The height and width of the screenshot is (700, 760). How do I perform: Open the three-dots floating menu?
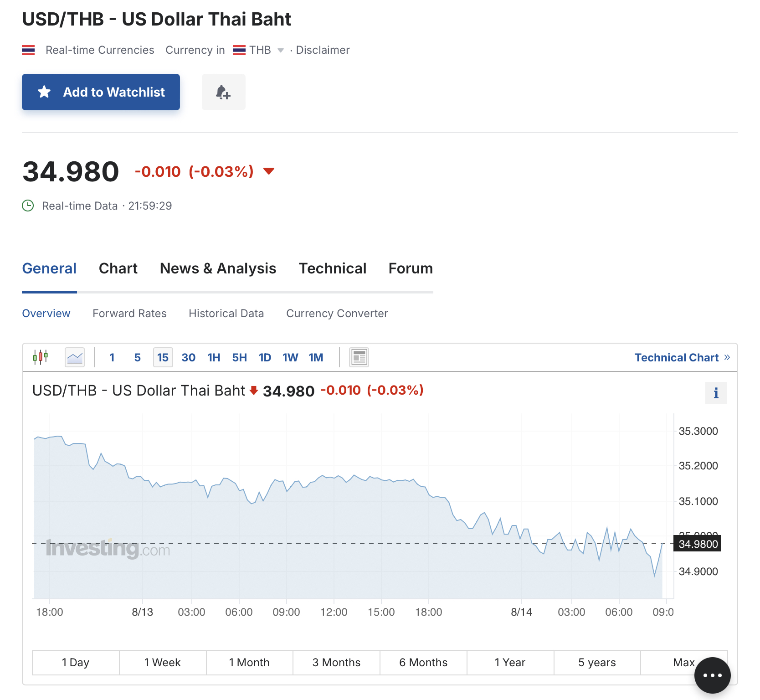(x=712, y=675)
